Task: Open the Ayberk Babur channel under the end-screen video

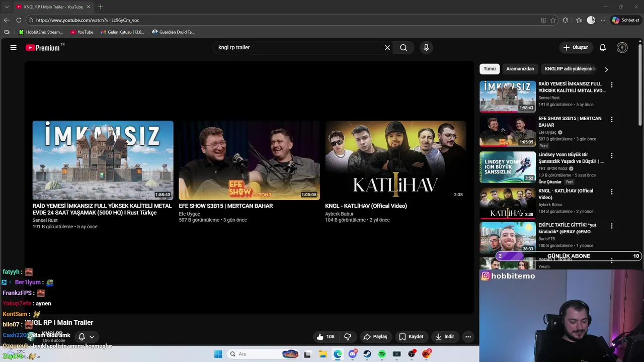Action: click(x=339, y=214)
